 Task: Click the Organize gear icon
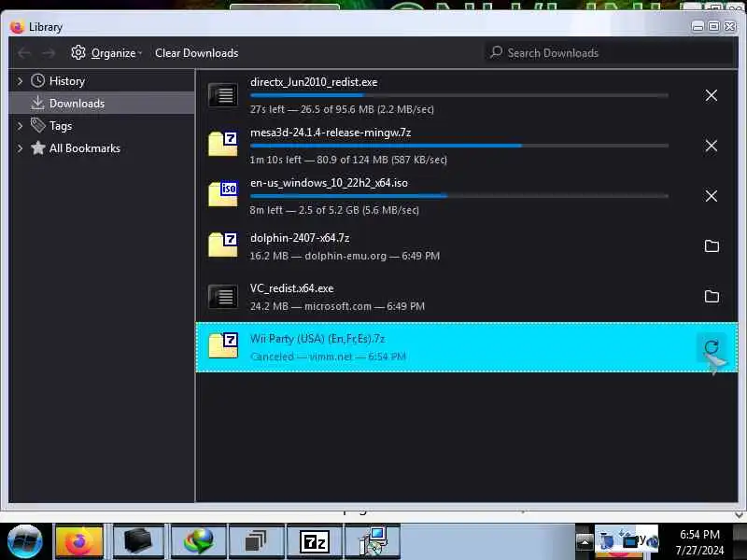pyautogui.click(x=78, y=53)
